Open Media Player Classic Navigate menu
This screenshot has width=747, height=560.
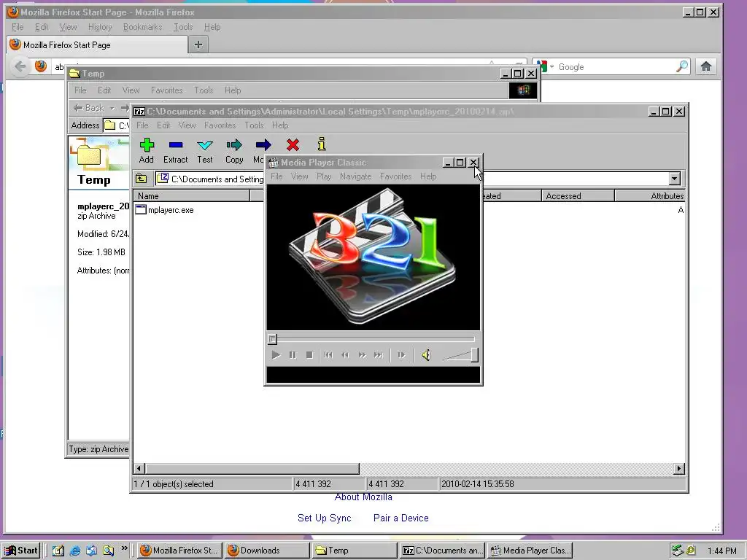coord(355,176)
